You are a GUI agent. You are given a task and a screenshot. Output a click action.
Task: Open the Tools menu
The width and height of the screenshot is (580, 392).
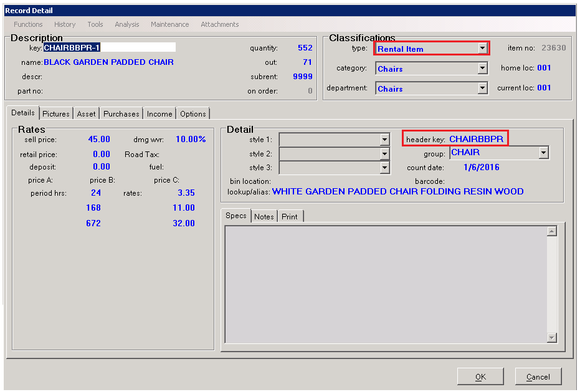[x=95, y=24]
